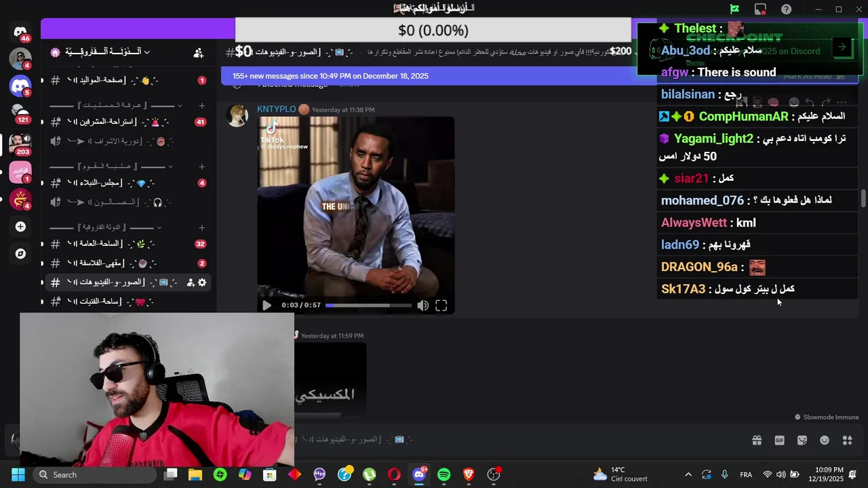Click the green flag icon in title bar

point(734,9)
